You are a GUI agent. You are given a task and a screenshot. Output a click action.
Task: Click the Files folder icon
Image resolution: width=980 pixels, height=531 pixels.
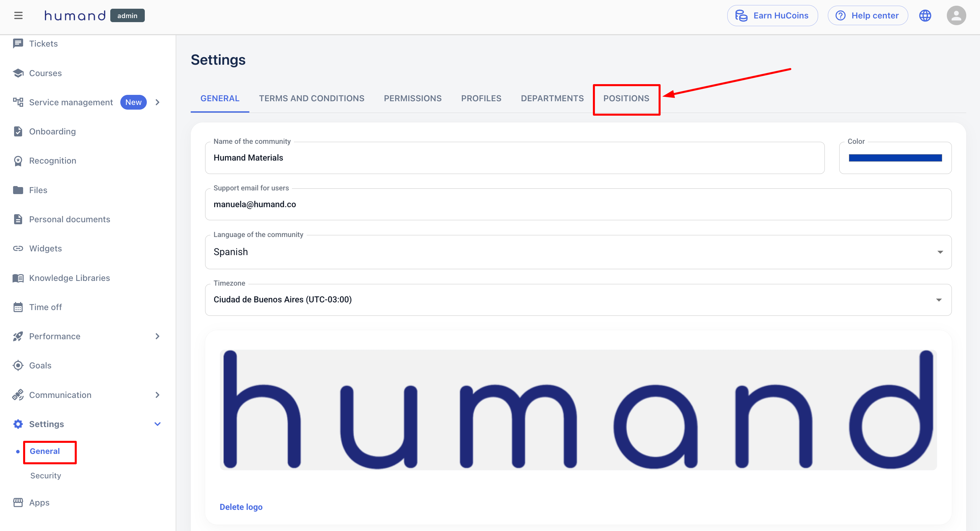pyautogui.click(x=18, y=190)
